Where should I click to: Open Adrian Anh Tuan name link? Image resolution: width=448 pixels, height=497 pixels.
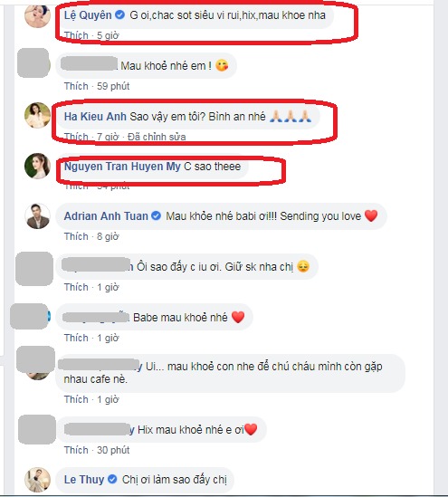point(106,216)
